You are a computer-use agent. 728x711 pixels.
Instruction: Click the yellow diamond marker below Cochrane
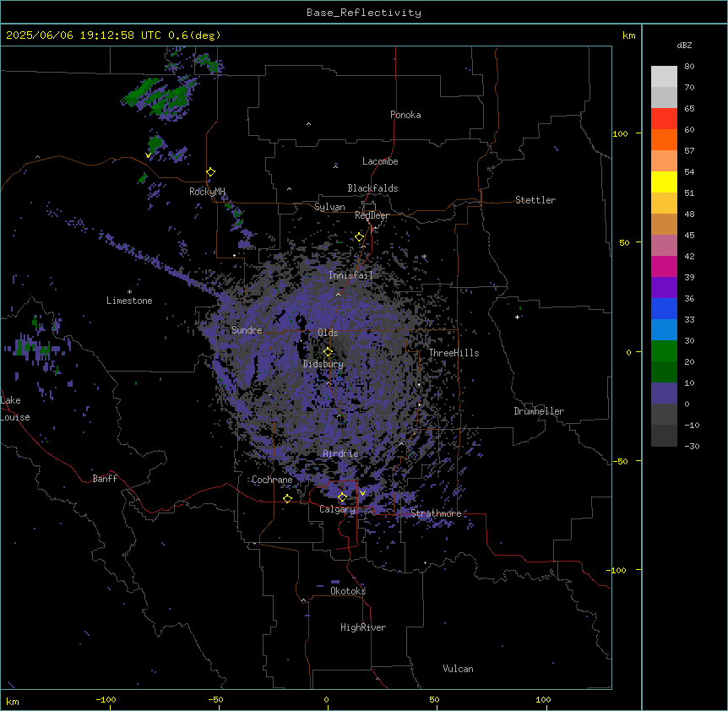click(287, 498)
